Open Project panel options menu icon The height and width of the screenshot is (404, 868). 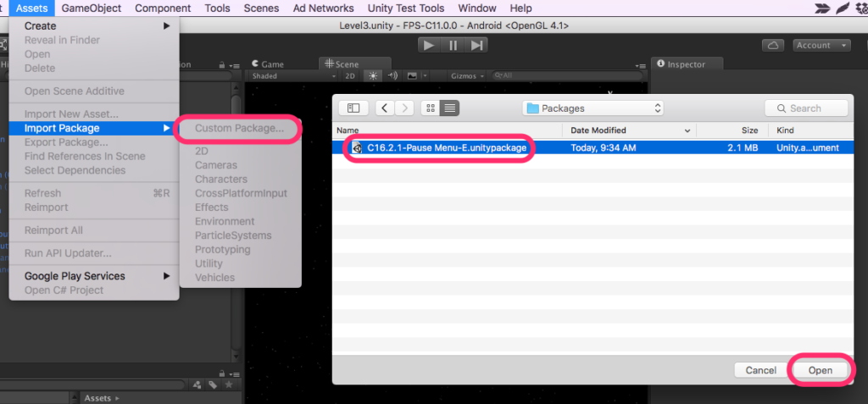coord(234,374)
